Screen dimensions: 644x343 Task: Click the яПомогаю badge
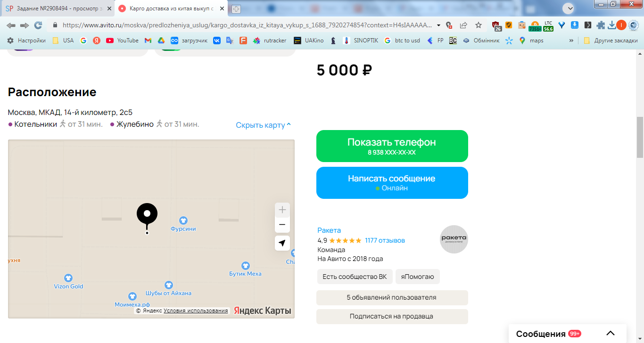tap(418, 277)
